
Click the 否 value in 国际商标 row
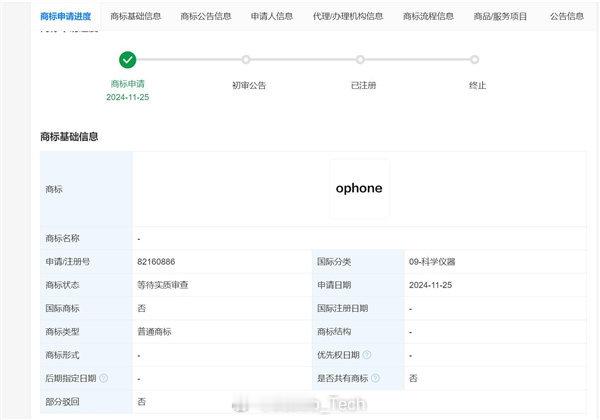tap(142, 308)
